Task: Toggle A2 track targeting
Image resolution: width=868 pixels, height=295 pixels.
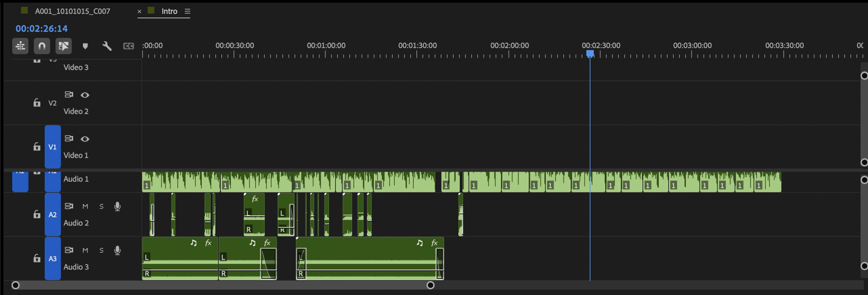Action: [x=53, y=214]
